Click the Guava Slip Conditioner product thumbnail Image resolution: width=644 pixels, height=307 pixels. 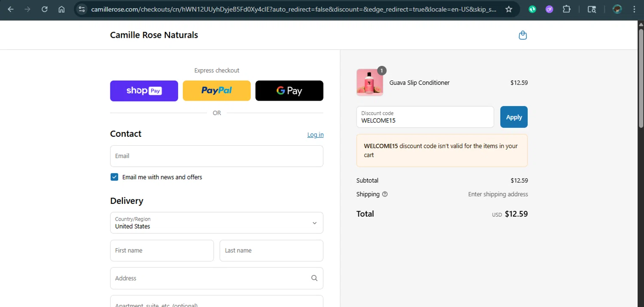[x=370, y=82]
